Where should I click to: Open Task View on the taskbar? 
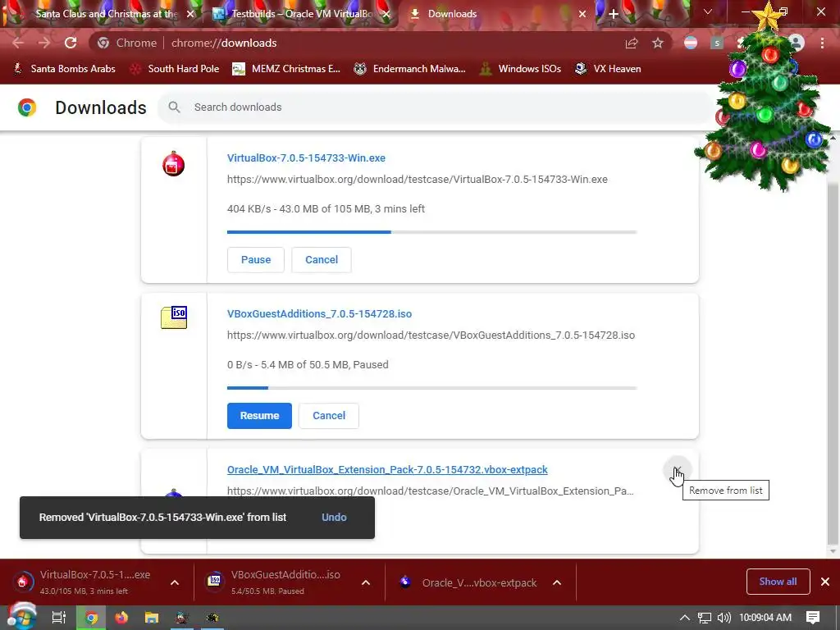click(58, 618)
